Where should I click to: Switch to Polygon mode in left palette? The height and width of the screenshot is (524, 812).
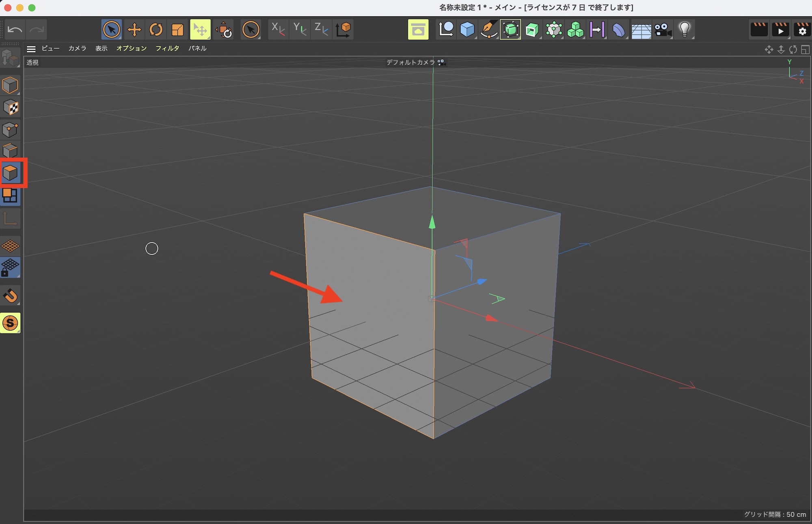[x=11, y=173]
